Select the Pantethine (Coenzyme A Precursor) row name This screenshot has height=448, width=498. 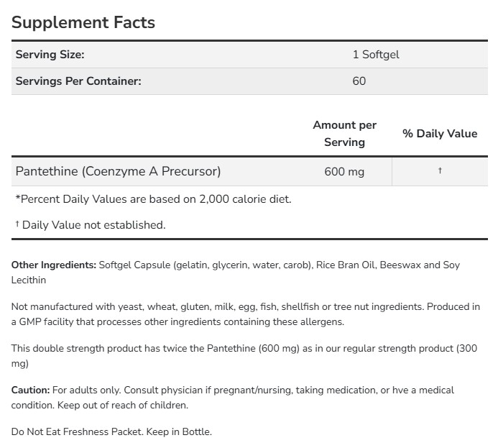[118, 171]
